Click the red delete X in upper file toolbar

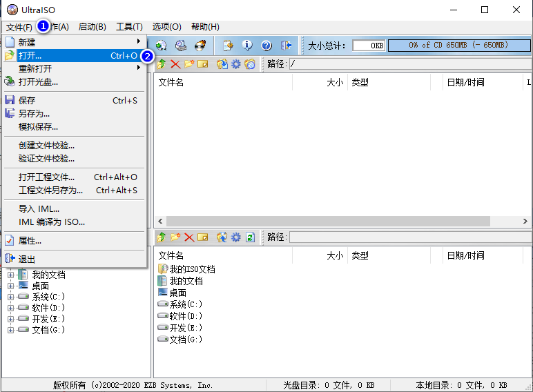(175, 64)
